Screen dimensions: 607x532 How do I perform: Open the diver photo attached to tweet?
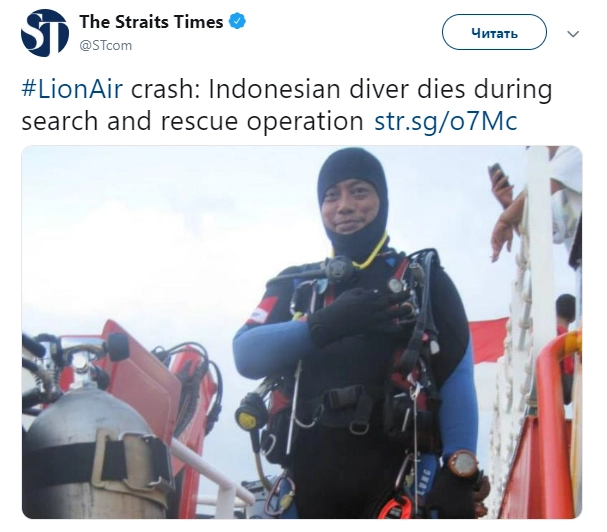coord(302,332)
